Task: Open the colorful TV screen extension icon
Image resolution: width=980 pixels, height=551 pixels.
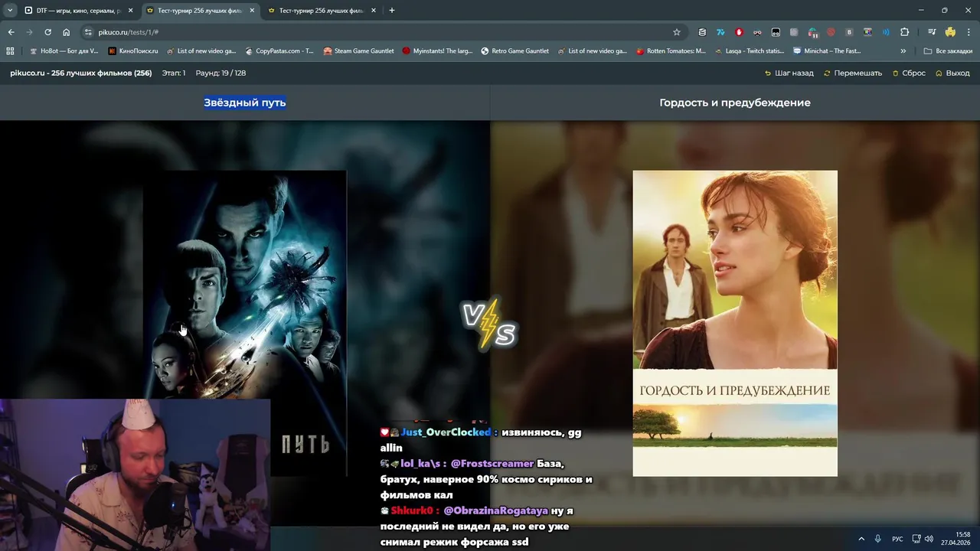Action: (867, 32)
